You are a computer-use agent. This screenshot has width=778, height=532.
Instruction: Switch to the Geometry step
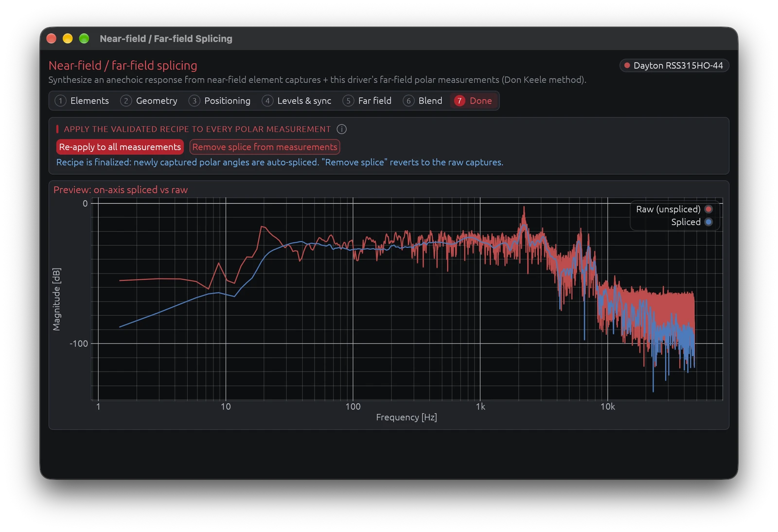coord(149,101)
